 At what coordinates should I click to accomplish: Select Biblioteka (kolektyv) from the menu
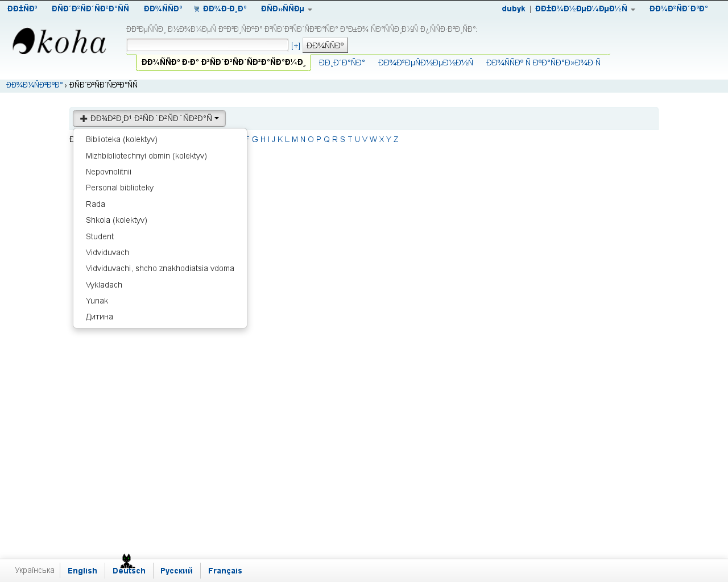(x=121, y=139)
